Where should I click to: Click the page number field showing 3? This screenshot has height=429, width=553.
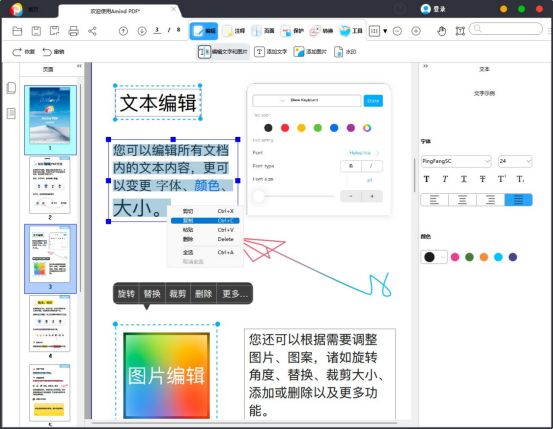point(157,30)
